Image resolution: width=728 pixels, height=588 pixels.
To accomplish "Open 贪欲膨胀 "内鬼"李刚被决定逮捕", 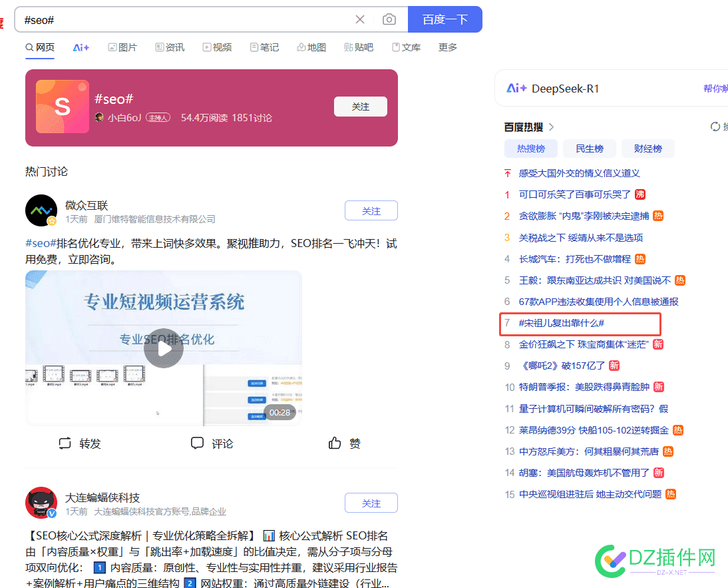I will pyautogui.click(x=584, y=216).
